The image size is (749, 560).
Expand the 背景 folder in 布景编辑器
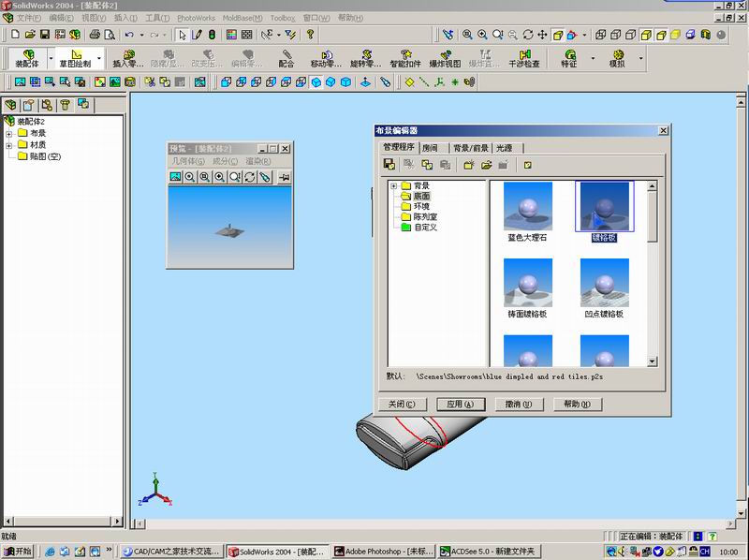[x=393, y=185]
